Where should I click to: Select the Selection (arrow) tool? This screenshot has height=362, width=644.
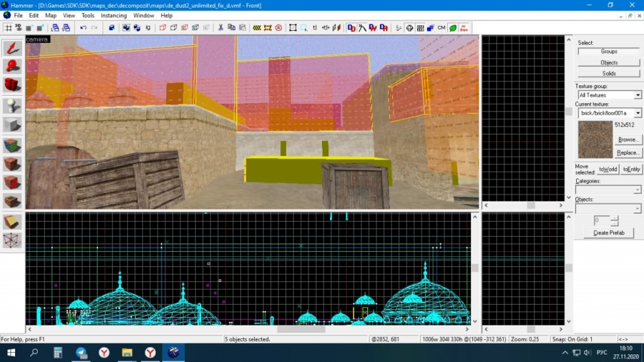pyautogui.click(x=13, y=48)
